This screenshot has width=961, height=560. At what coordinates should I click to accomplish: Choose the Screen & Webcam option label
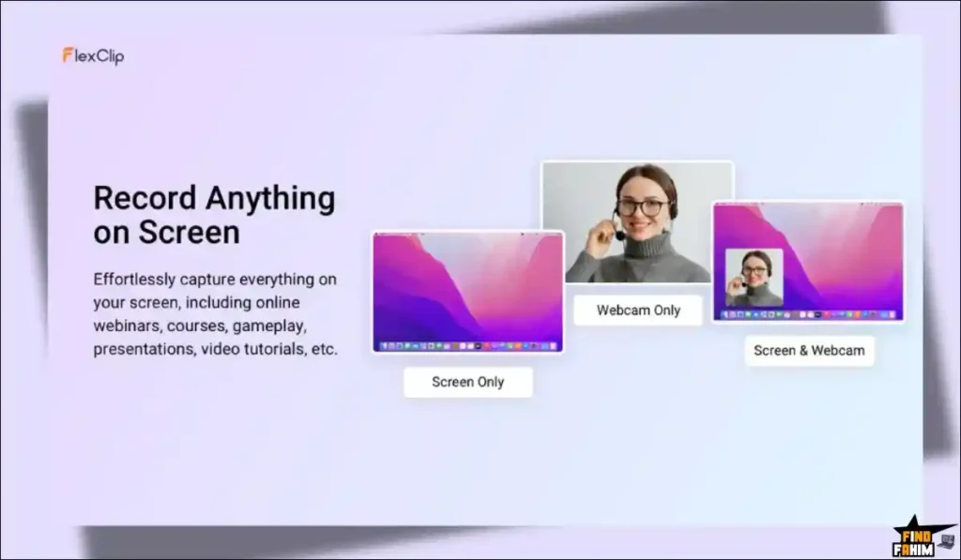pos(810,351)
